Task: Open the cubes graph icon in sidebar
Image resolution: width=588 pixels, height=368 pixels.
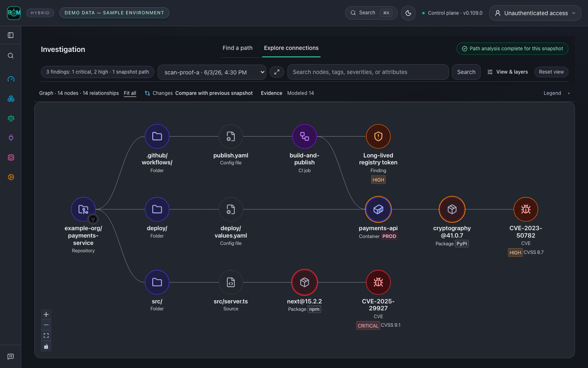Action: point(11,99)
